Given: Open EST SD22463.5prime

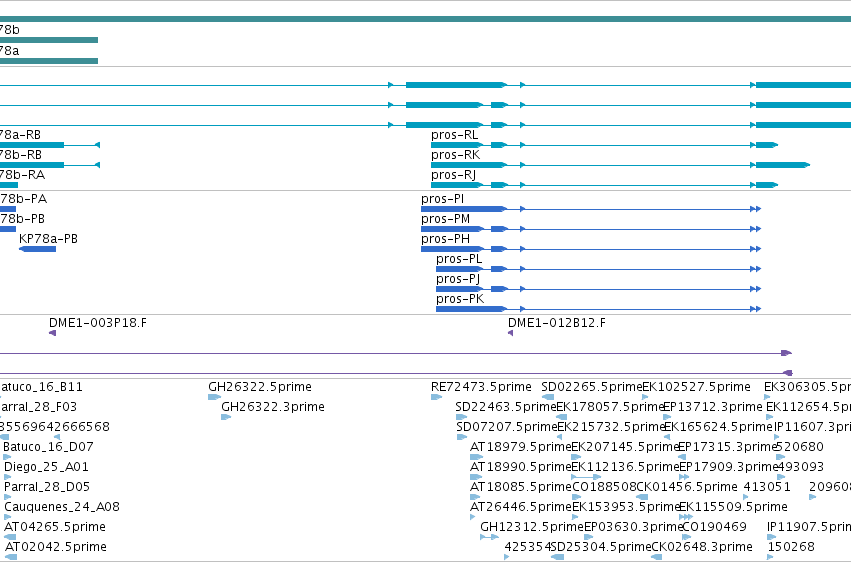Looking at the screenshot, I should click(506, 407).
